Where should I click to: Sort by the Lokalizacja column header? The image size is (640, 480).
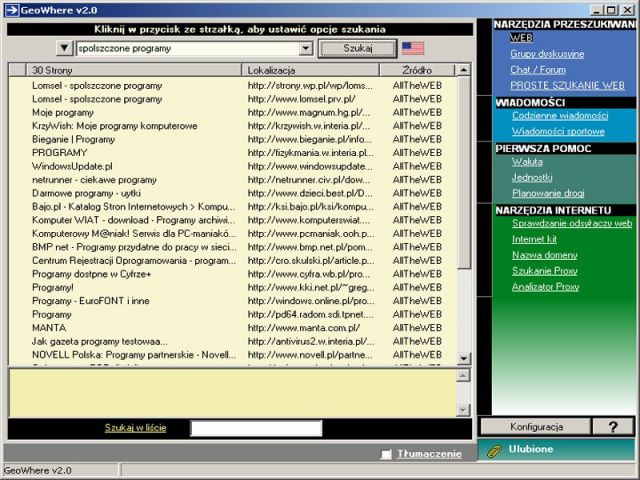311,70
